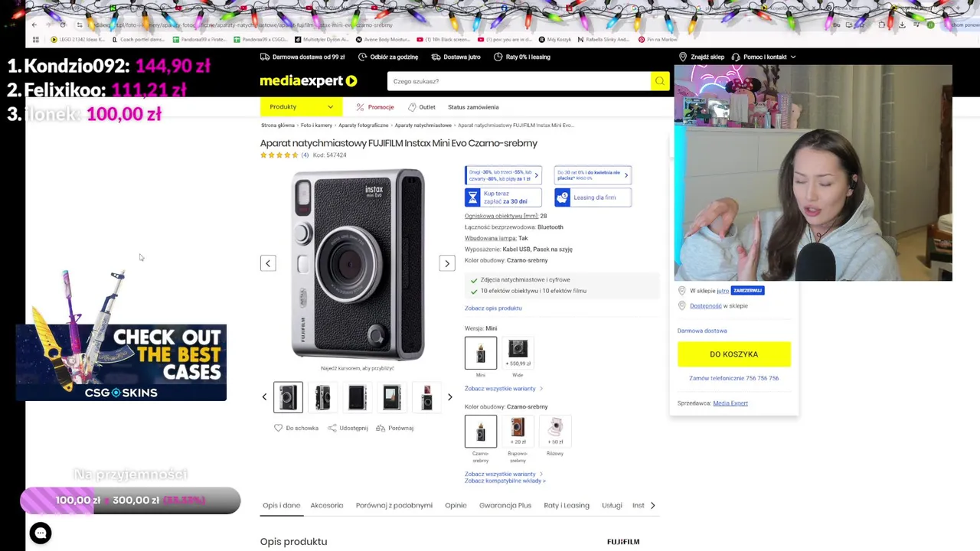The width and height of the screenshot is (980, 551).
Task: Click the Czego szukasz search field
Action: [x=519, y=81]
